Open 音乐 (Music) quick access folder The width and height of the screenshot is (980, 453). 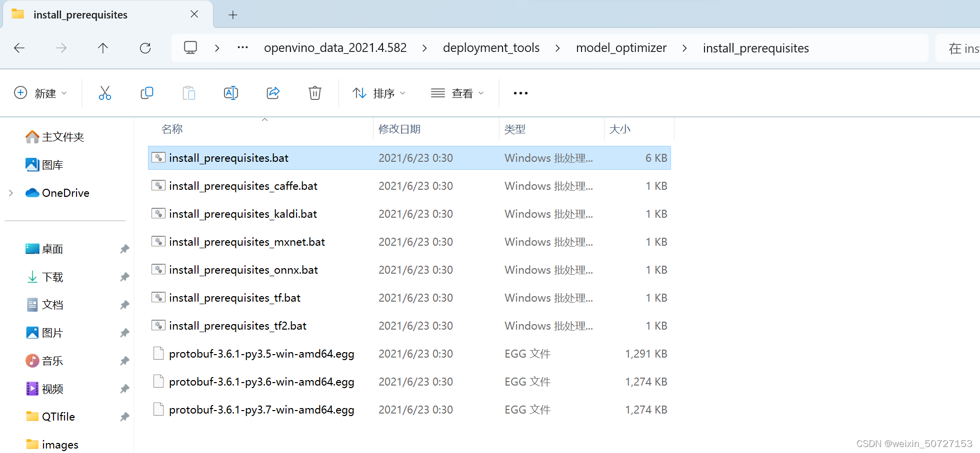click(x=44, y=361)
